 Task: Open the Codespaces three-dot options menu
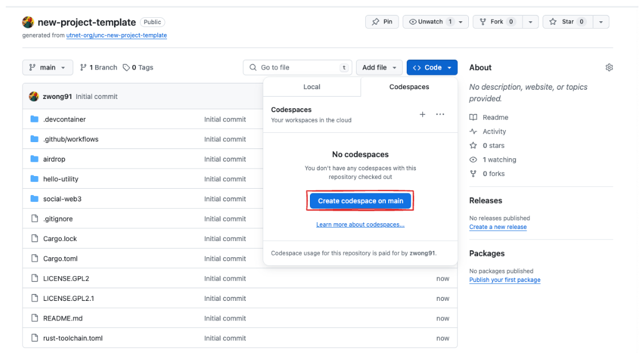pyautogui.click(x=440, y=114)
